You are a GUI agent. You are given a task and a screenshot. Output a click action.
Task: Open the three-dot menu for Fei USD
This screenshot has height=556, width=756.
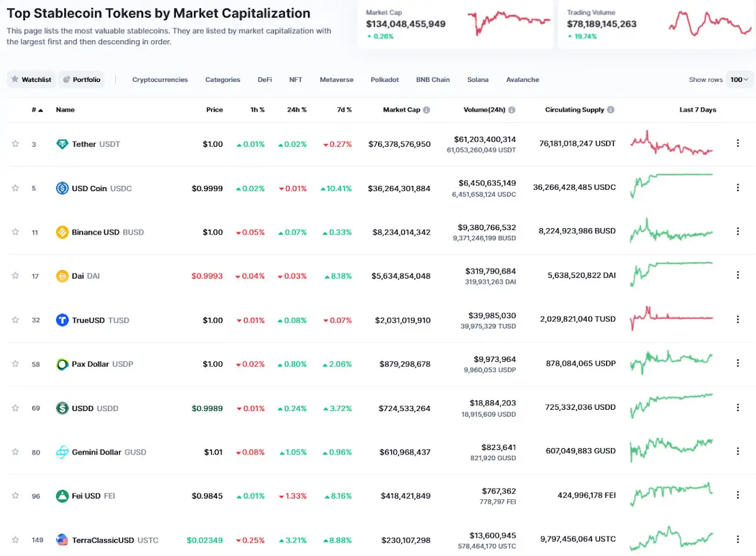(738, 495)
